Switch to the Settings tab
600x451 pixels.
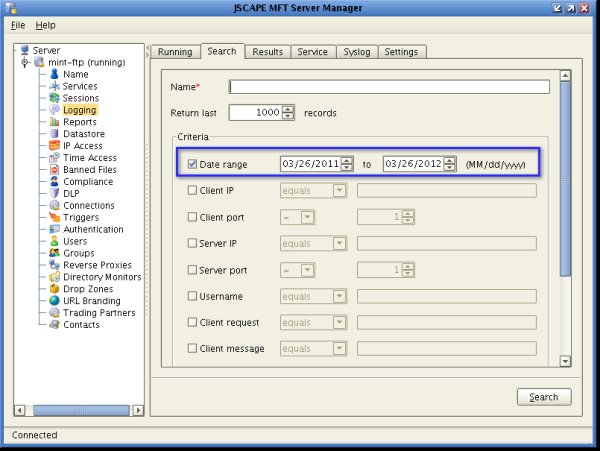pyautogui.click(x=401, y=52)
